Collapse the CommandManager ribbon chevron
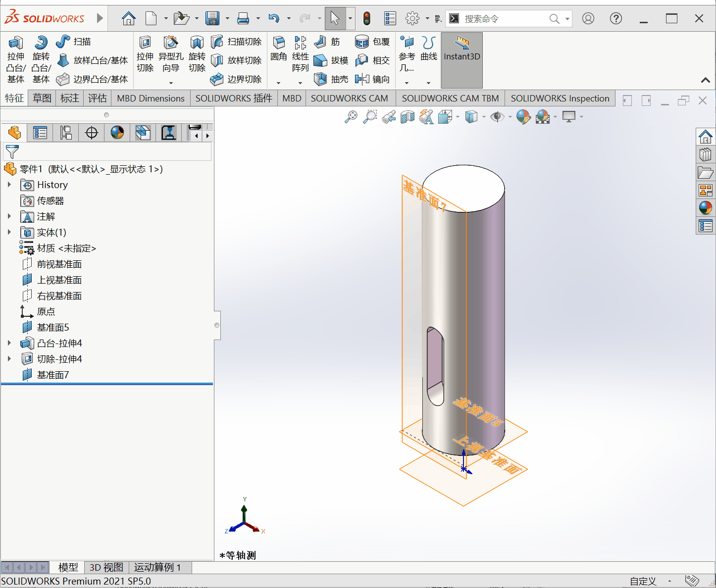 tap(706, 80)
